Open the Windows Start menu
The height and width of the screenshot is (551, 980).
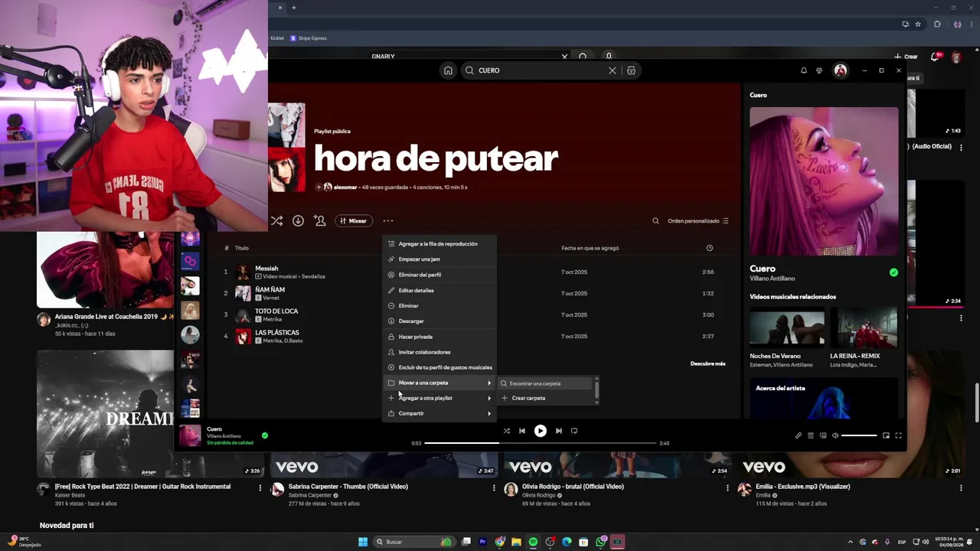tap(363, 542)
